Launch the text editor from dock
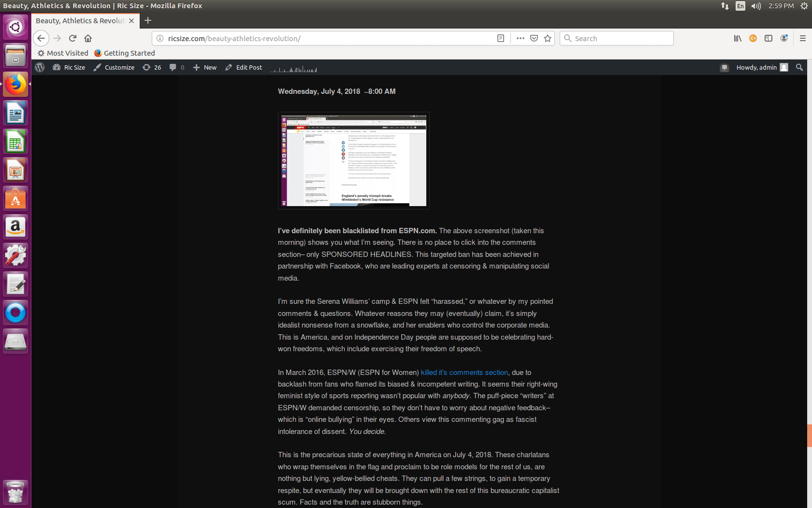Viewport: 812px width, 508px height. (x=15, y=284)
